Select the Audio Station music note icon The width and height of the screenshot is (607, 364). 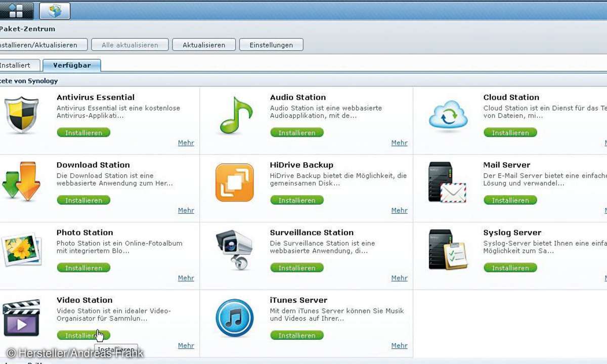pyautogui.click(x=235, y=115)
